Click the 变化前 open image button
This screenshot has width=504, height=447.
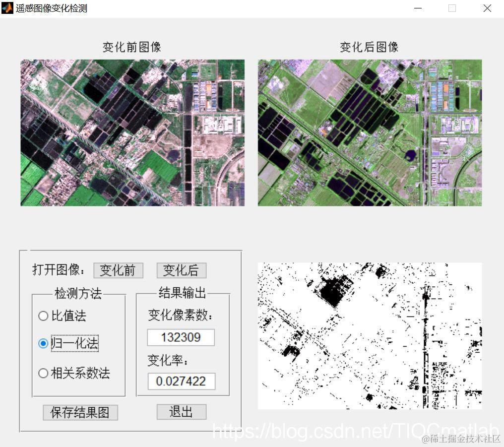(x=118, y=270)
